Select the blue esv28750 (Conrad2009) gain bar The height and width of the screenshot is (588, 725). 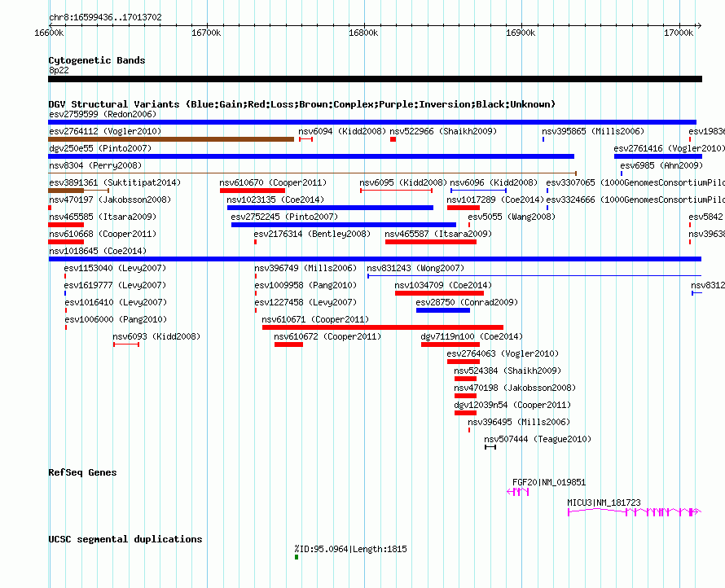(443, 310)
